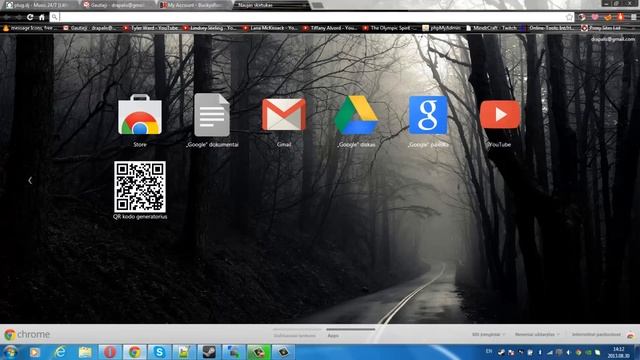Open the Windows Start menu
Image resolution: width=640 pixels, height=360 pixels.
10,352
